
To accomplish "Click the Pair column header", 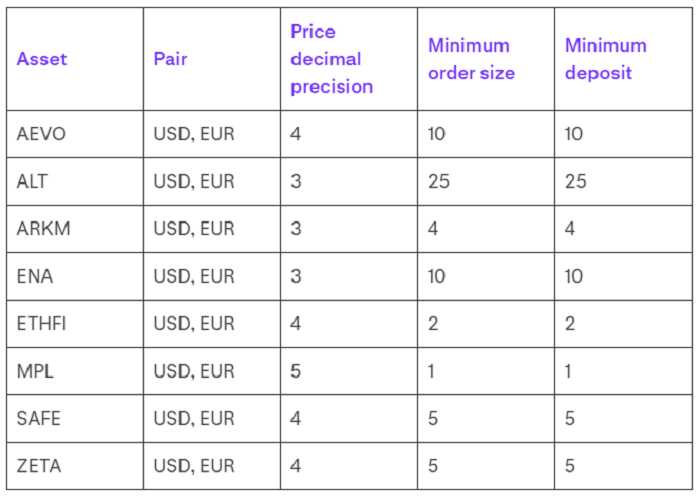I will 170,59.
